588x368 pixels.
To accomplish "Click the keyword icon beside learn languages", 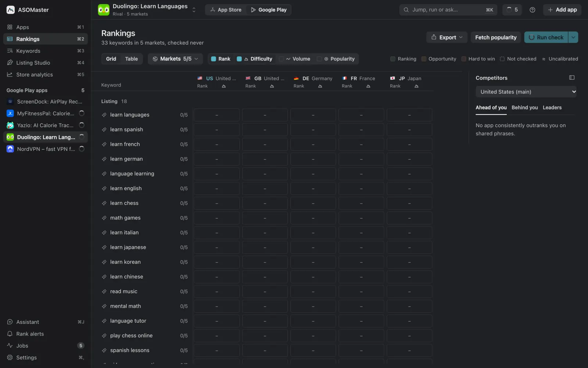I will pos(104,115).
